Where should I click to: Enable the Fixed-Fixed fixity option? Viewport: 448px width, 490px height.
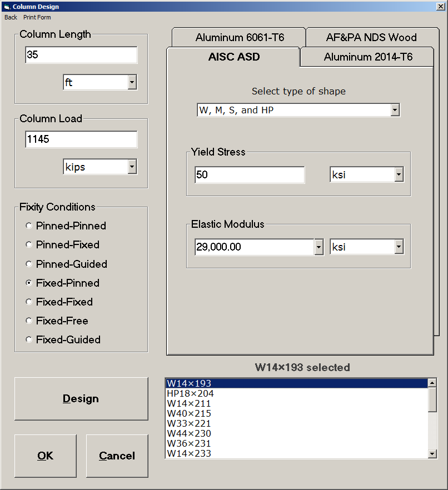(x=28, y=302)
